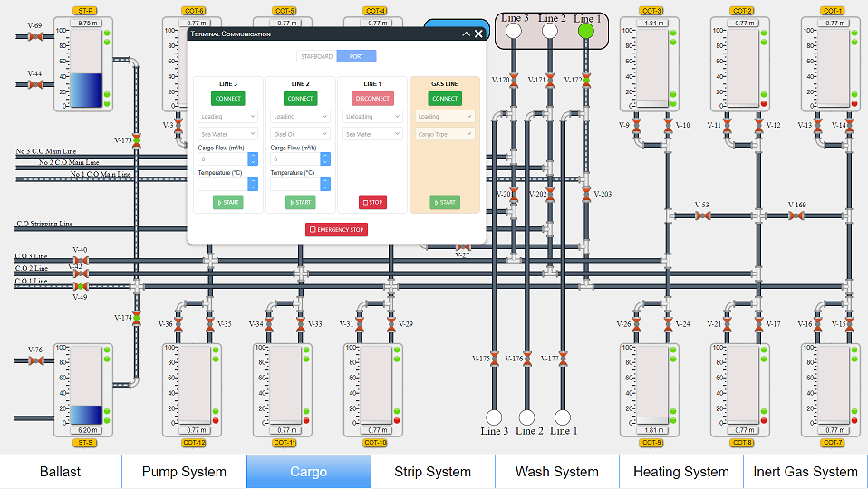Click valve V-169 on crossover line
Screen dimensions: 868x489
pyautogui.click(x=796, y=216)
